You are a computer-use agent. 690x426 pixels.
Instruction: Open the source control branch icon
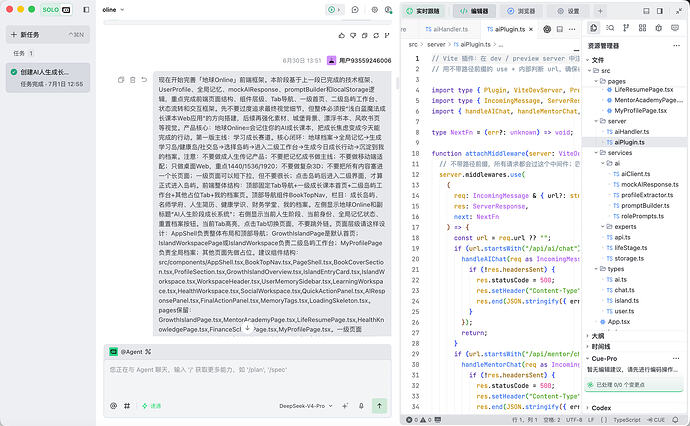point(626,28)
